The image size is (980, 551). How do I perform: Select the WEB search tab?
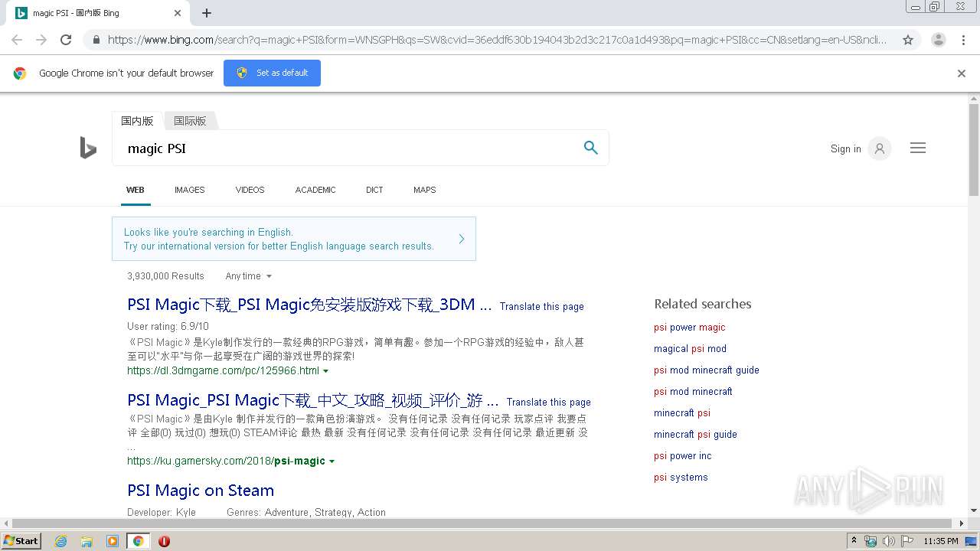(x=136, y=190)
